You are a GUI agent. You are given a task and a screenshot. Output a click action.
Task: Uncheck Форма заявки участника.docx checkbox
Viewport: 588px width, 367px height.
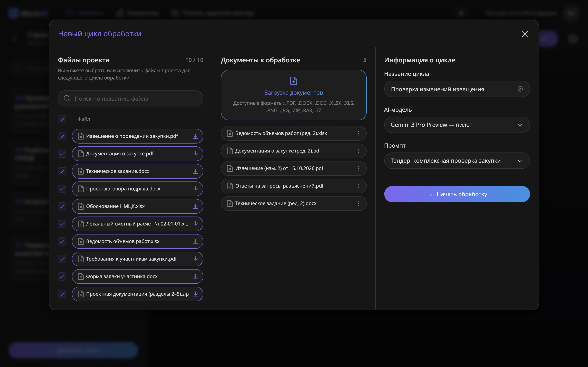(x=62, y=276)
